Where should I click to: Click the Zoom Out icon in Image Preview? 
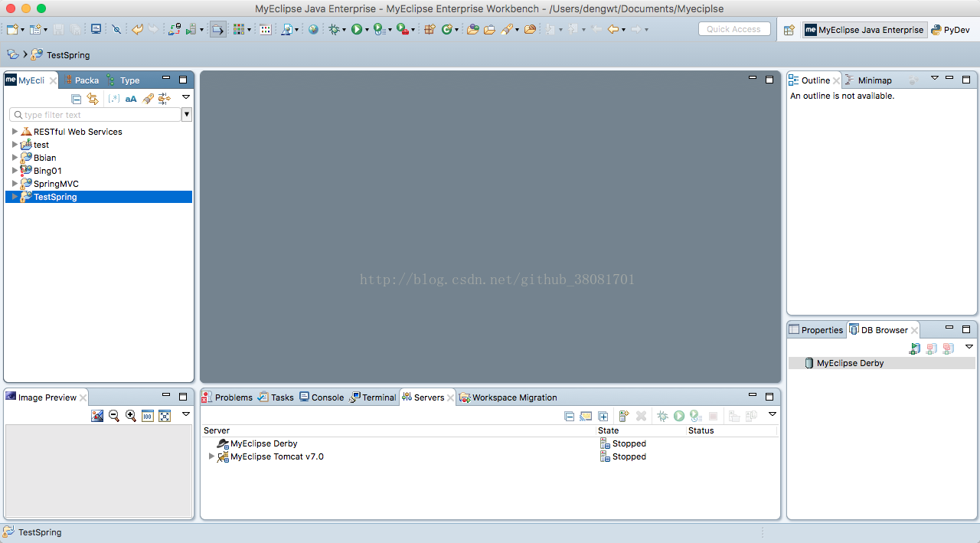[x=114, y=416]
